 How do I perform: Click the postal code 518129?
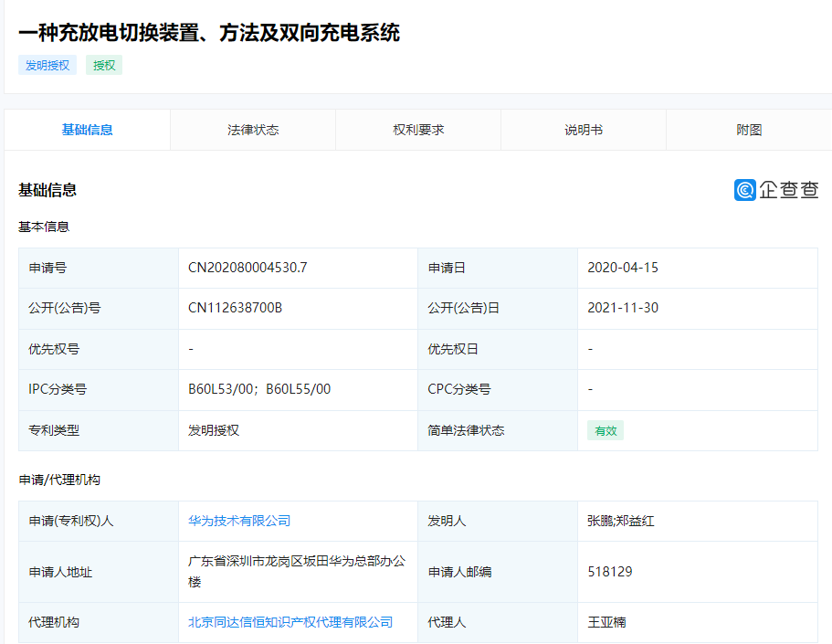(610, 572)
